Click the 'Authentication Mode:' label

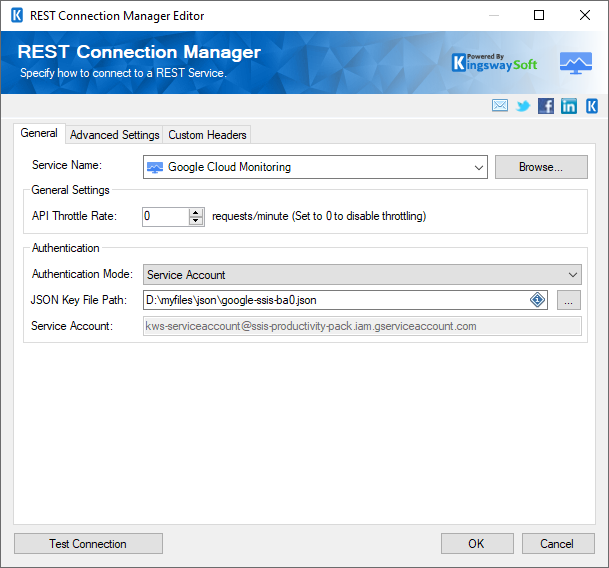[82, 274]
